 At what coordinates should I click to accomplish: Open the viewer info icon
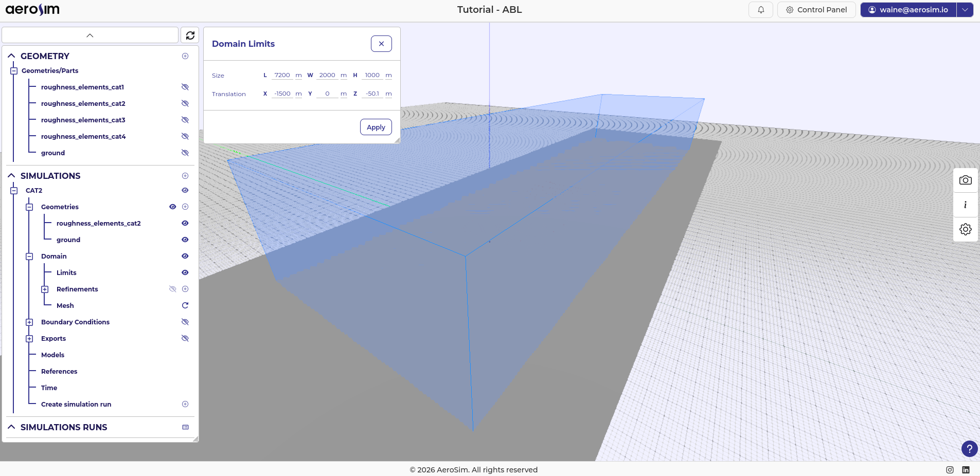coord(965,205)
